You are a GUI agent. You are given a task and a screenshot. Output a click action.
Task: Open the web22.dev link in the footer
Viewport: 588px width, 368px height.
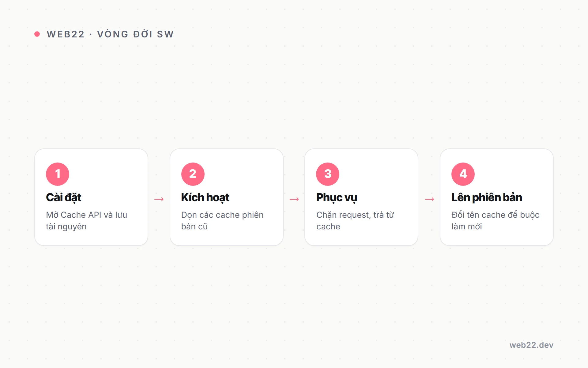point(531,345)
